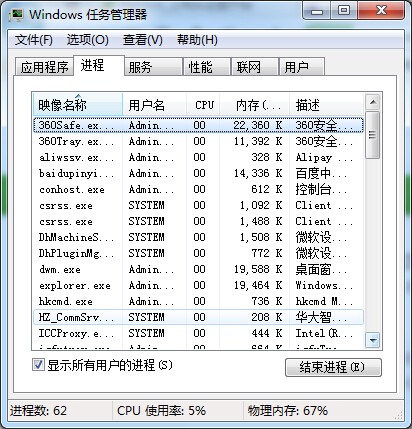
Task: Click the window resize grip corner
Action: point(399,416)
